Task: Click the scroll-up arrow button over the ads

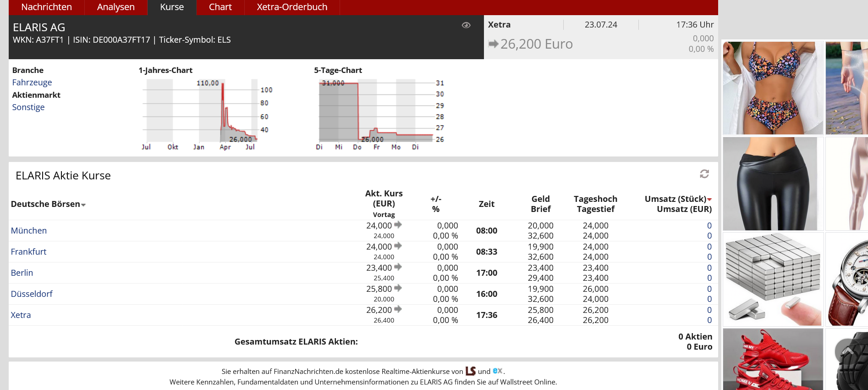Action: [x=847, y=351]
